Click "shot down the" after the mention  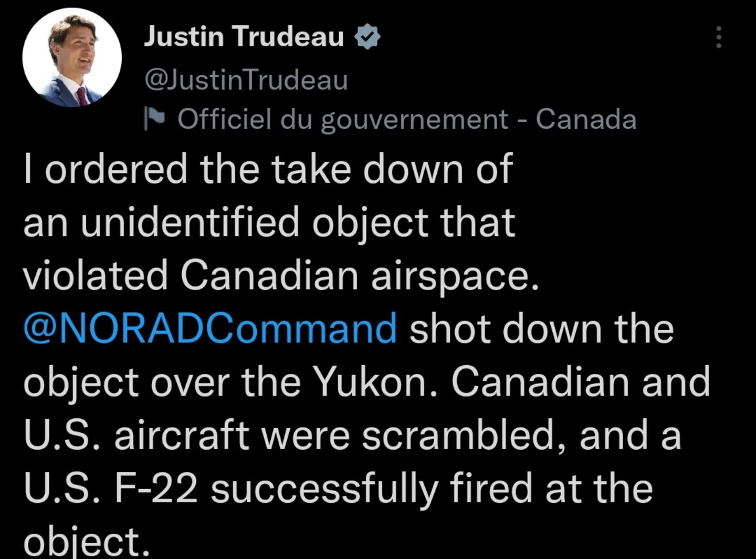pyautogui.click(x=541, y=328)
